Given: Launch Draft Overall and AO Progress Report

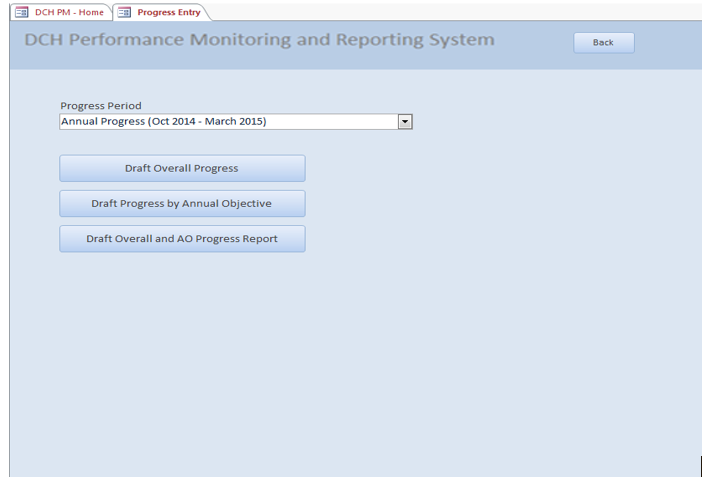Looking at the screenshot, I should [182, 239].
